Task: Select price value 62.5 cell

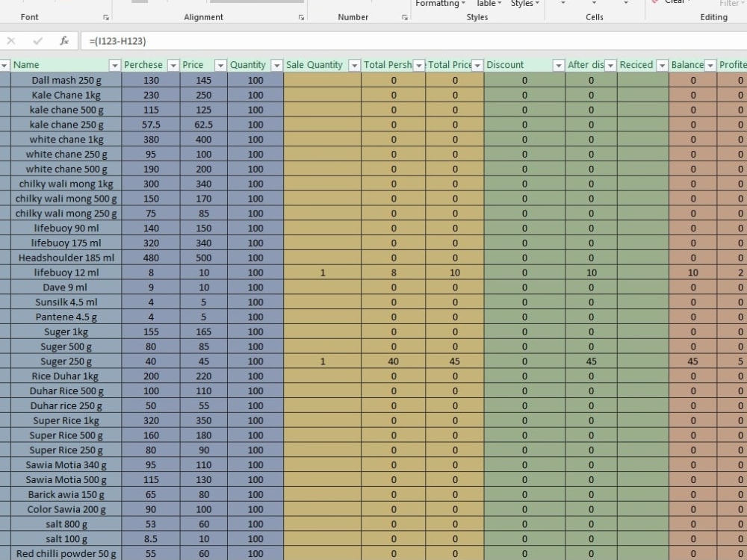Action: point(203,124)
